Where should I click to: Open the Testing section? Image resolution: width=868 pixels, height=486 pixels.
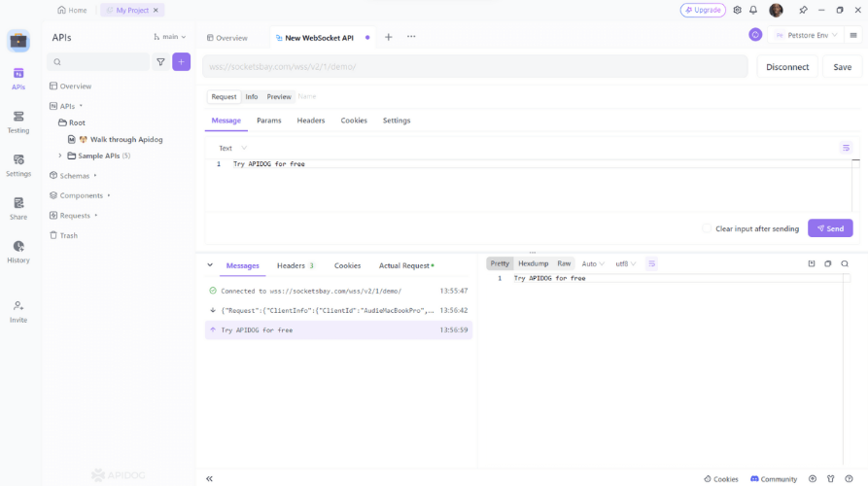pos(18,122)
